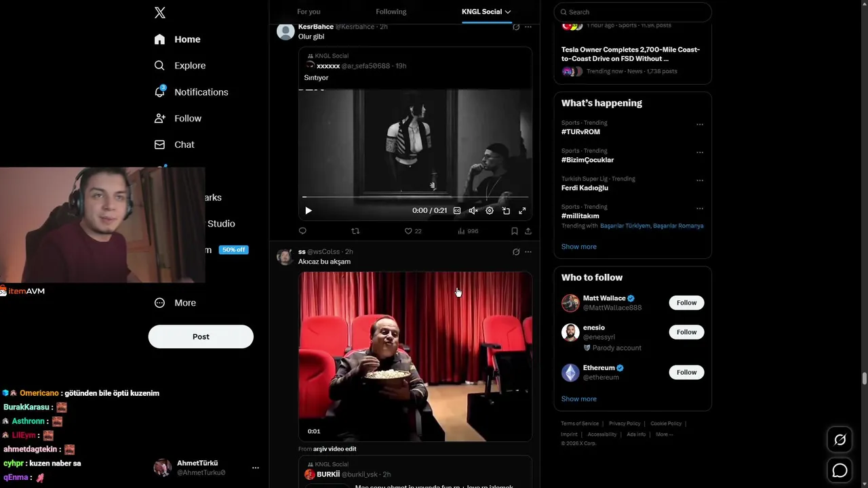Seek on the video progress bar
The width and height of the screenshot is (868, 488).
point(415,197)
